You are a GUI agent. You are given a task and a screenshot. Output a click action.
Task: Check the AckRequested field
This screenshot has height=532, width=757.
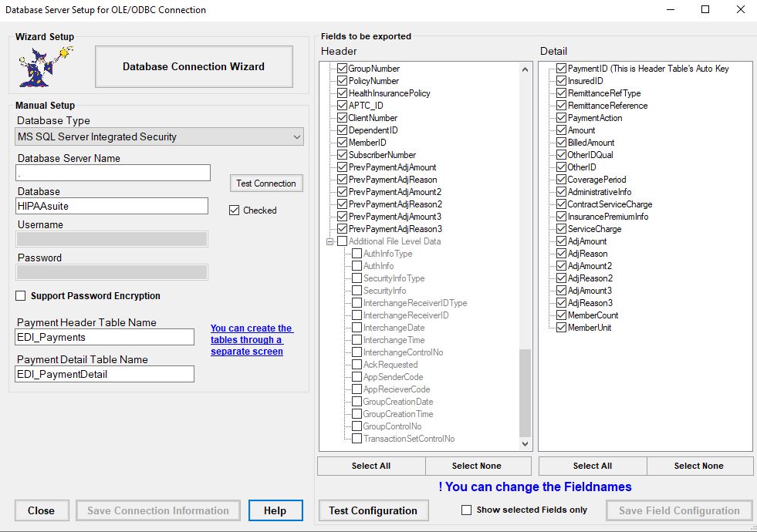357,365
